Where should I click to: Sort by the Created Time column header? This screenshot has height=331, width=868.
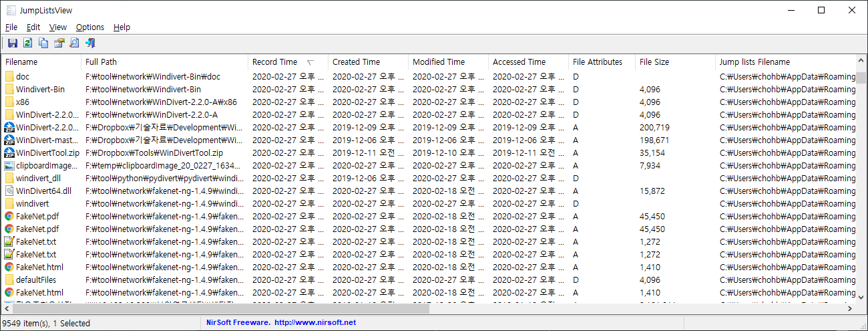tap(368, 62)
